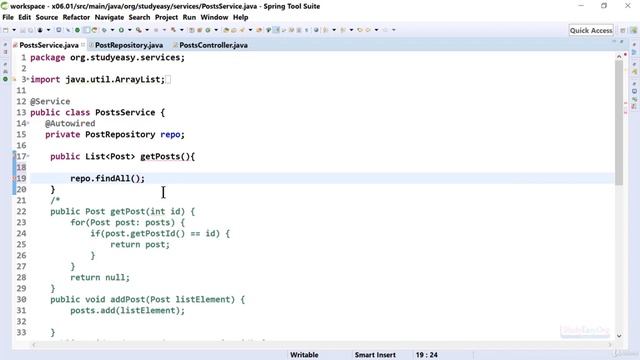Collapse the getPosts method on line 17
Screen dimensions: 640x360
28,156
